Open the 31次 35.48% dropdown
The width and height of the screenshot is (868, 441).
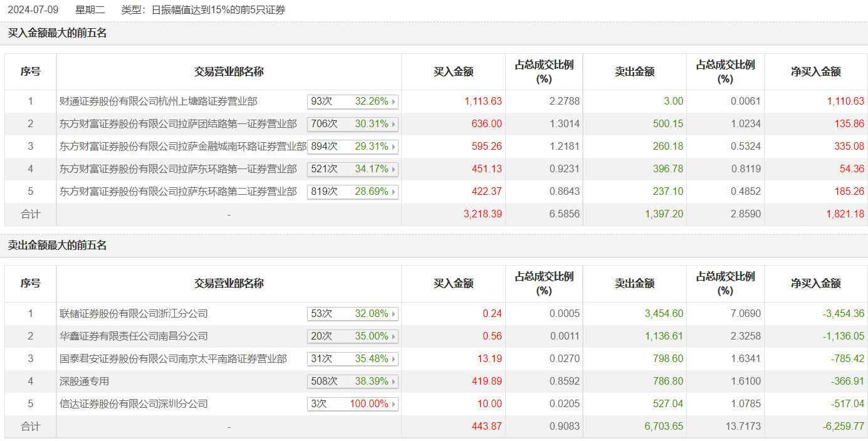click(x=353, y=359)
